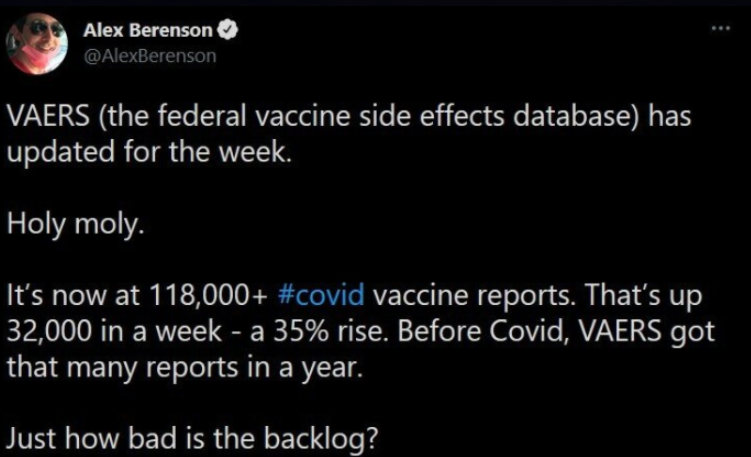Open Alex Berenson's profile picture
Viewport: 751px width, 457px height.
pyautogui.click(x=37, y=43)
